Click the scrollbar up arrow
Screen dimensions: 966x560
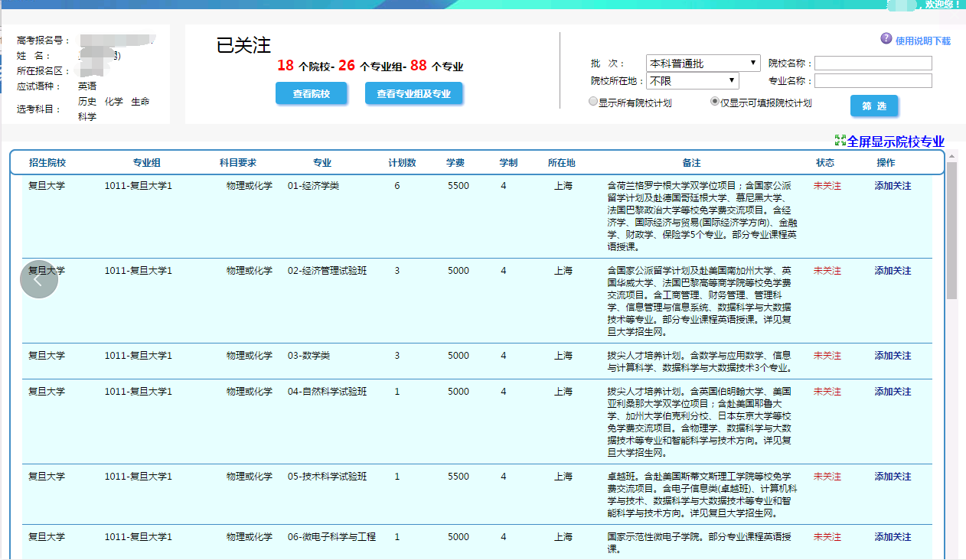coord(952,156)
